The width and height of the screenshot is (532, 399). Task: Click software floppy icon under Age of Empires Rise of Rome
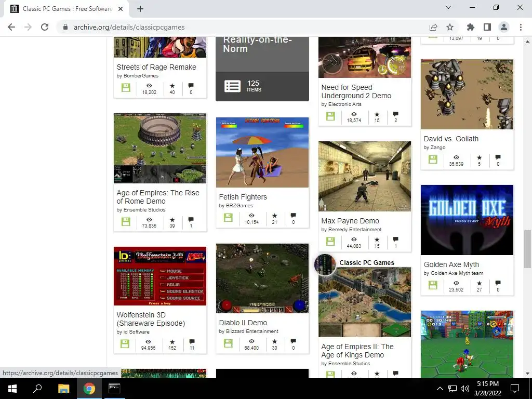(x=126, y=221)
